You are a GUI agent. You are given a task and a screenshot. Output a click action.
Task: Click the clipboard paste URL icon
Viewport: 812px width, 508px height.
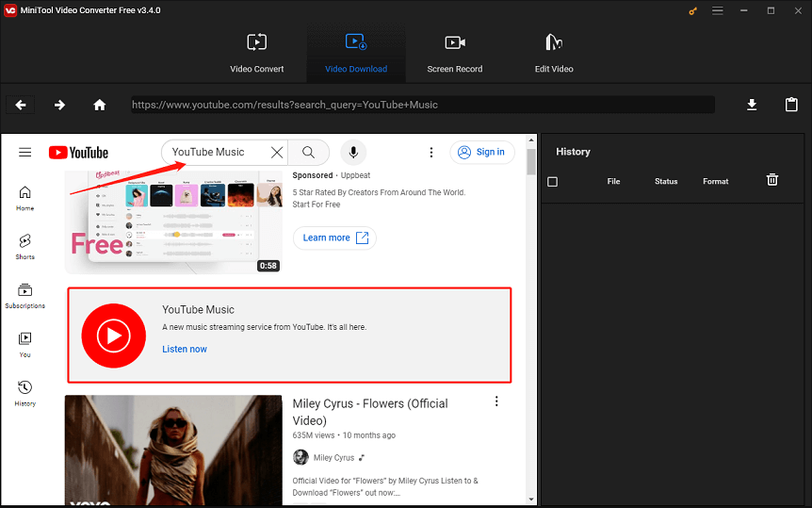coord(791,105)
